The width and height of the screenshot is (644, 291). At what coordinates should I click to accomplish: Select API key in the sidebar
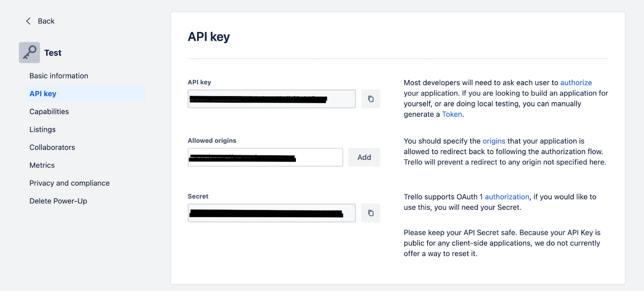point(85,94)
